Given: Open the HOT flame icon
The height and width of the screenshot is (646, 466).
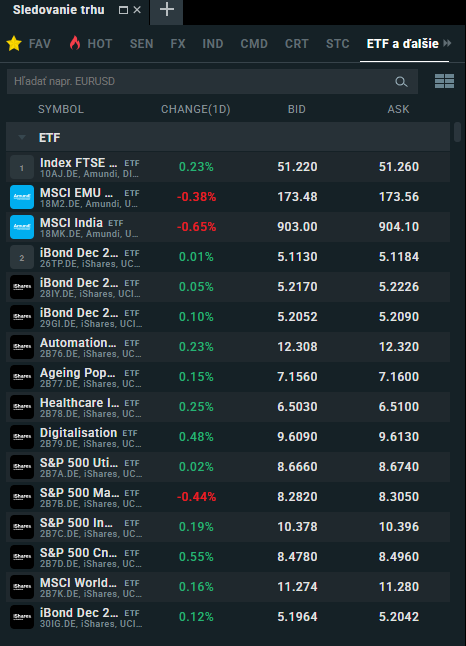Looking at the screenshot, I should [x=75, y=43].
